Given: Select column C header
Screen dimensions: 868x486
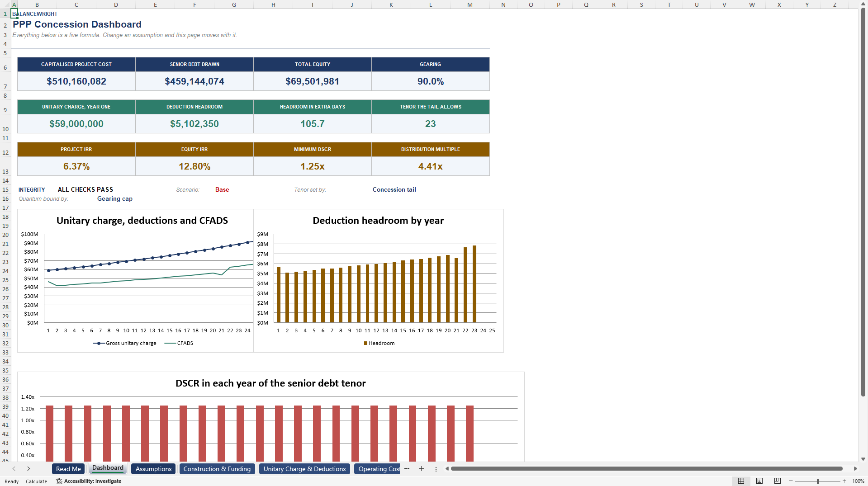Looking at the screenshot, I should (76, 5).
